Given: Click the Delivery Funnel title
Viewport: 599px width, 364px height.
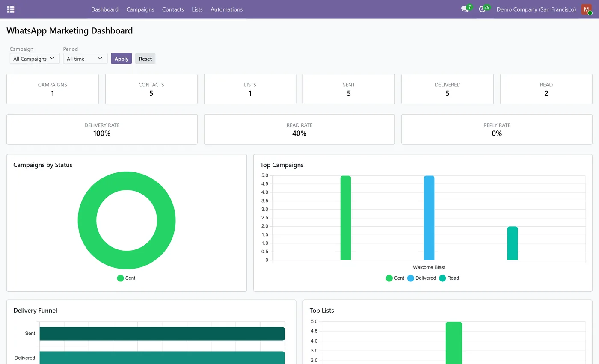Looking at the screenshot, I should [x=35, y=311].
